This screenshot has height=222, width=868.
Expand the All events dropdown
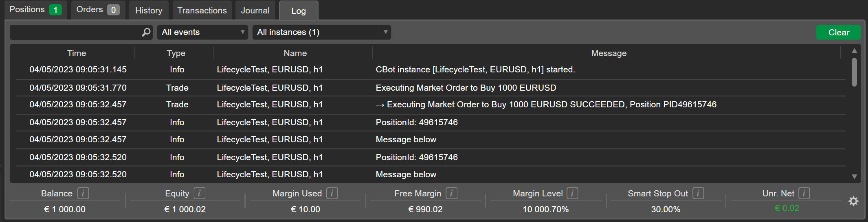(202, 32)
